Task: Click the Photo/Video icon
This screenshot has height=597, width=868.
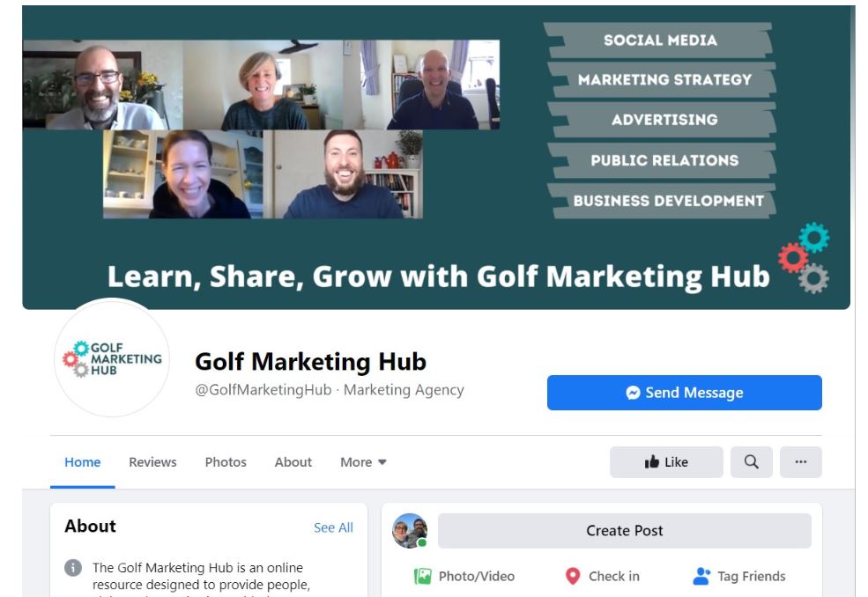Action: coord(423,577)
